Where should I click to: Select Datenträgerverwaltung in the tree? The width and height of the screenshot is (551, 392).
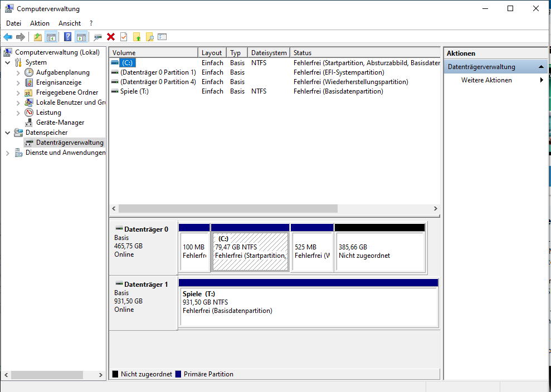point(70,142)
